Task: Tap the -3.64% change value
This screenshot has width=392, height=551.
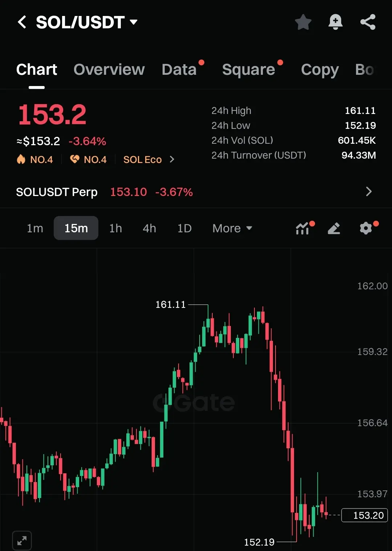Action: [x=87, y=141]
